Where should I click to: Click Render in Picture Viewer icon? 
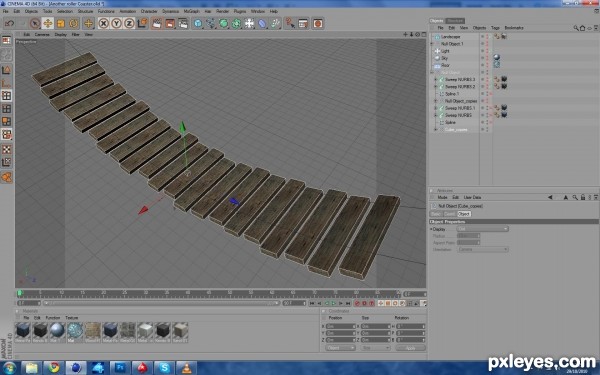pos(170,23)
